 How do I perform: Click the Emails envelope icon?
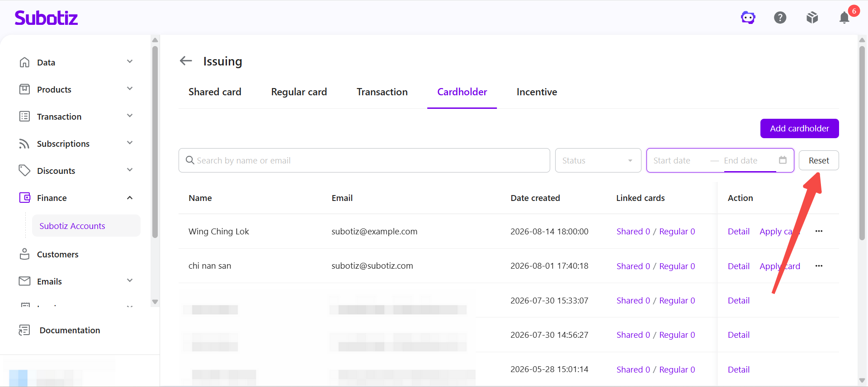click(x=24, y=281)
